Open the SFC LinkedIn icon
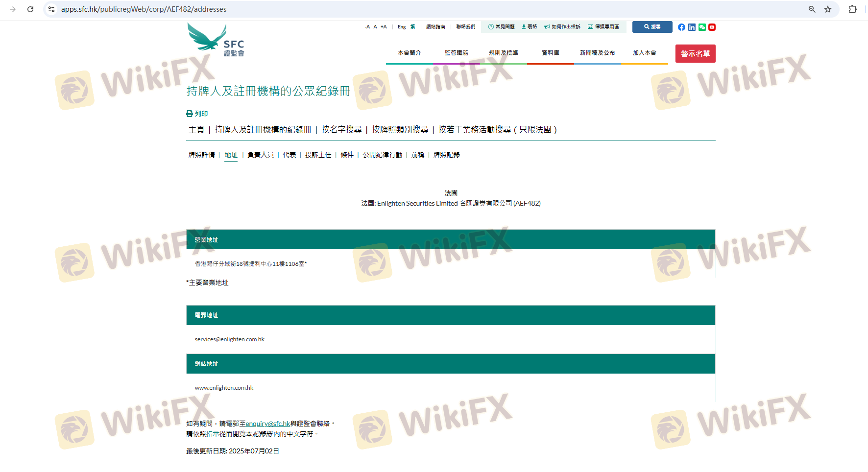 tap(692, 27)
